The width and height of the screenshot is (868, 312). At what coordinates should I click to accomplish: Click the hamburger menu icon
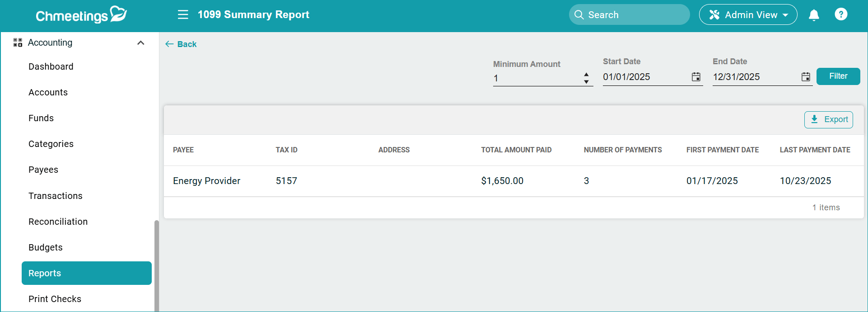tap(183, 15)
